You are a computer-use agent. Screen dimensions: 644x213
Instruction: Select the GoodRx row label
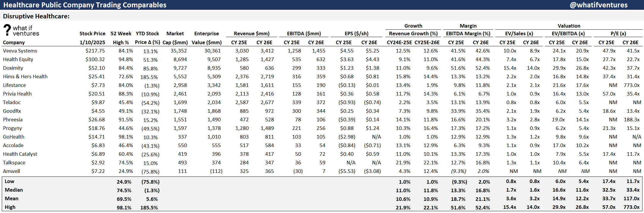pyautogui.click(x=12, y=111)
